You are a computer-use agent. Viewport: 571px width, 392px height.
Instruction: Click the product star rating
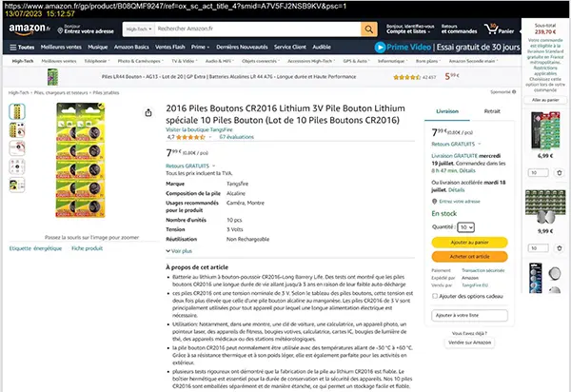pos(190,137)
